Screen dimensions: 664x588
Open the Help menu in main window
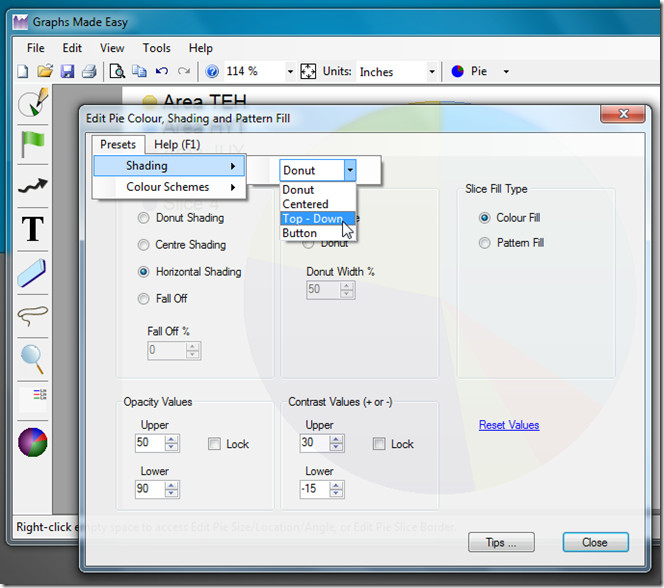pyautogui.click(x=201, y=48)
